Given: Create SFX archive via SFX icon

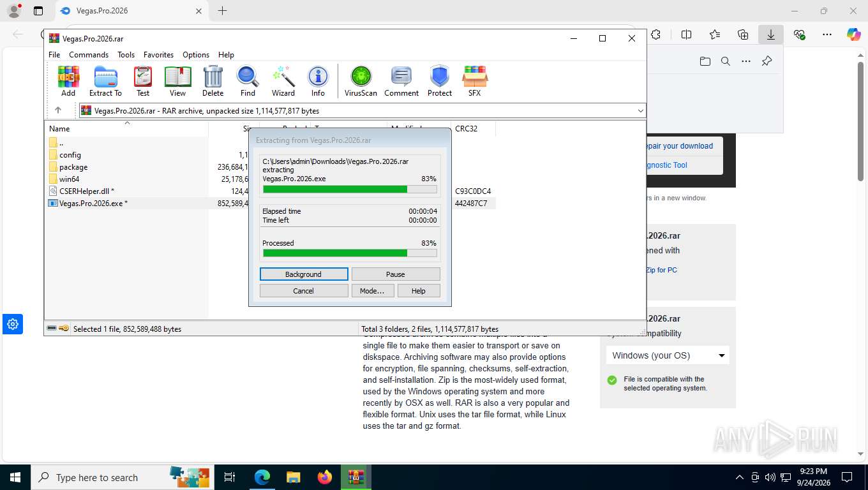Looking at the screenshot, I should (x=474, y=81).
